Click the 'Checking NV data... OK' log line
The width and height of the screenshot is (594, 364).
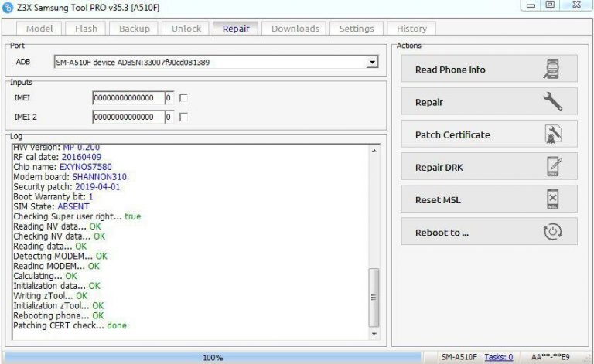tap(59, 236)
